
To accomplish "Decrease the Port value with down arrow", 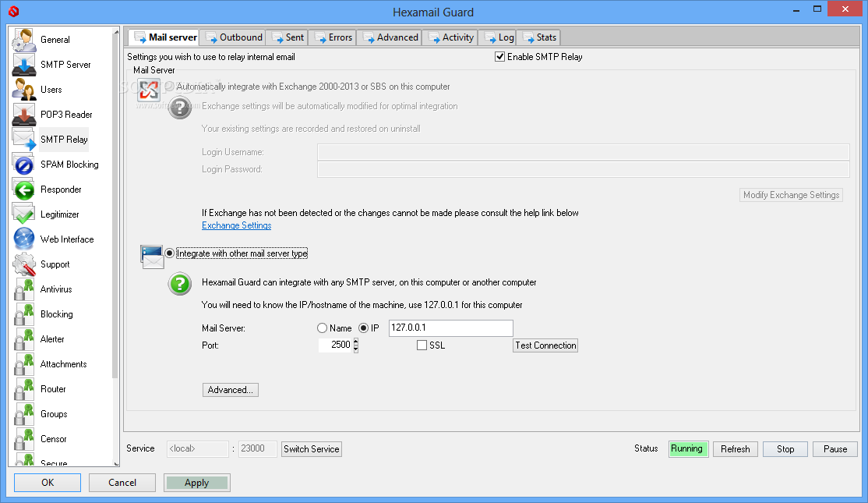I will 356,349.
